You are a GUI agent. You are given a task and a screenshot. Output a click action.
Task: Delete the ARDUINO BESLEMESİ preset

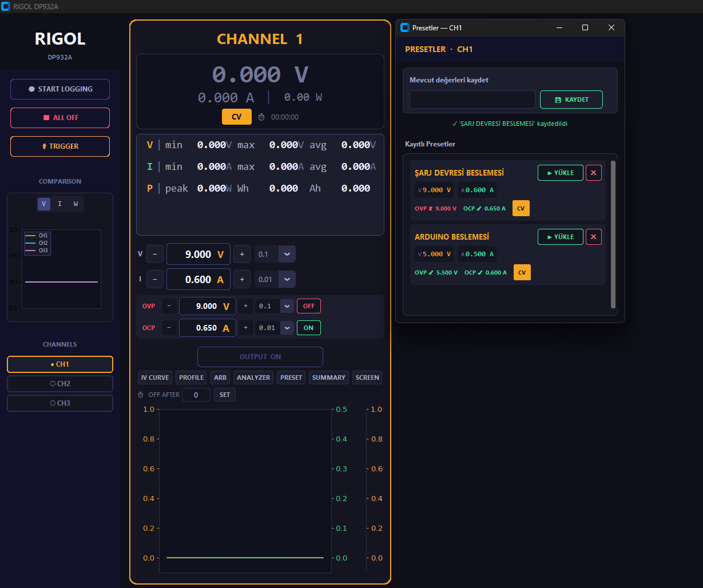(593, 237)
